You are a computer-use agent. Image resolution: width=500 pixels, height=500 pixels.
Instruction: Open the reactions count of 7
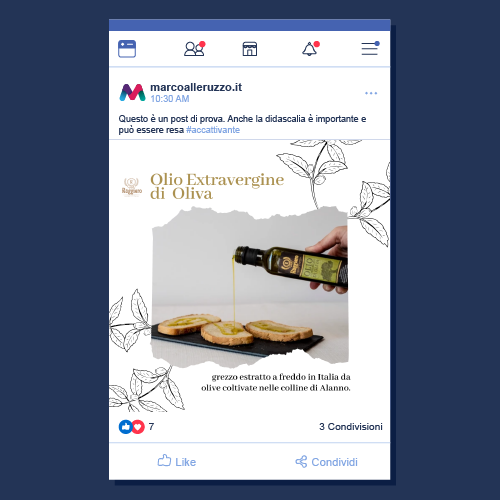pyautogui.click(x=151, y=427)
